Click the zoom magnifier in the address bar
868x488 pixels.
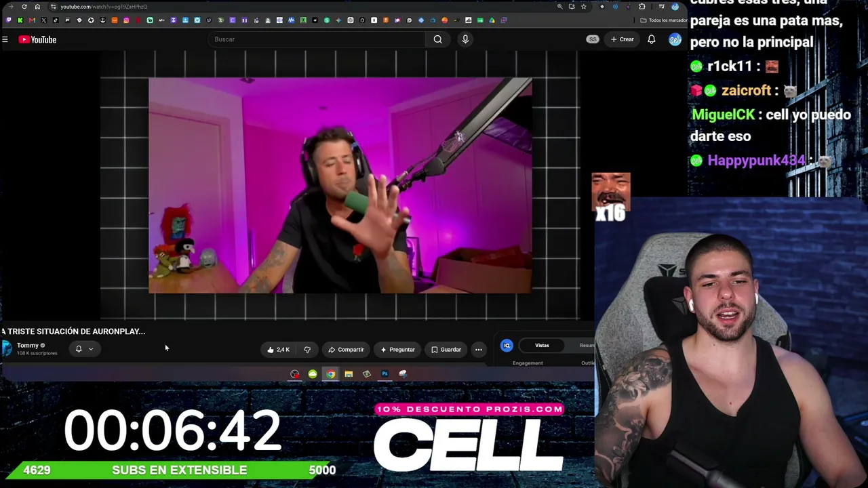(x=559, y=7)
